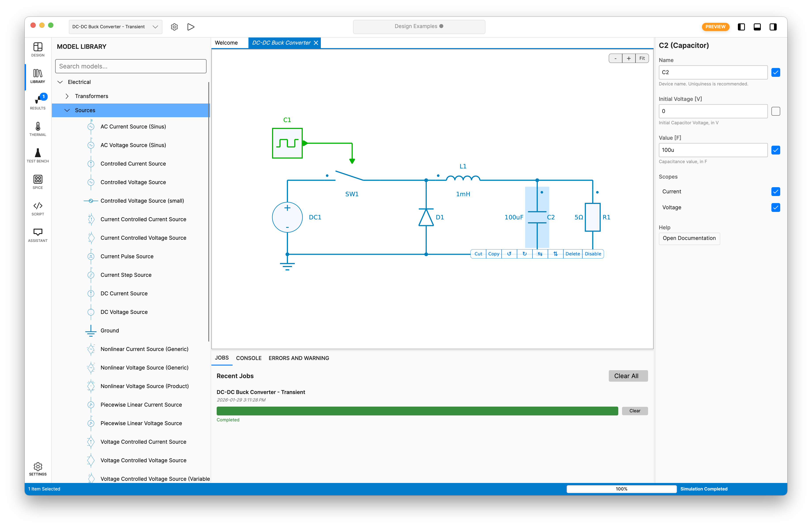
Task: Open the Thermal panel in sidebar
Action: (38, 129)
